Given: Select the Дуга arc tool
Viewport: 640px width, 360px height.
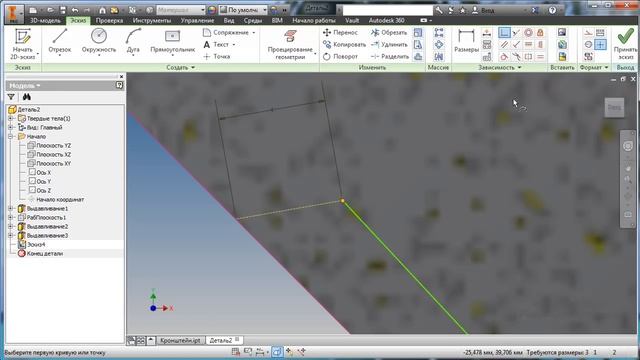Looking at the screenshot, I should coord(133,41).
